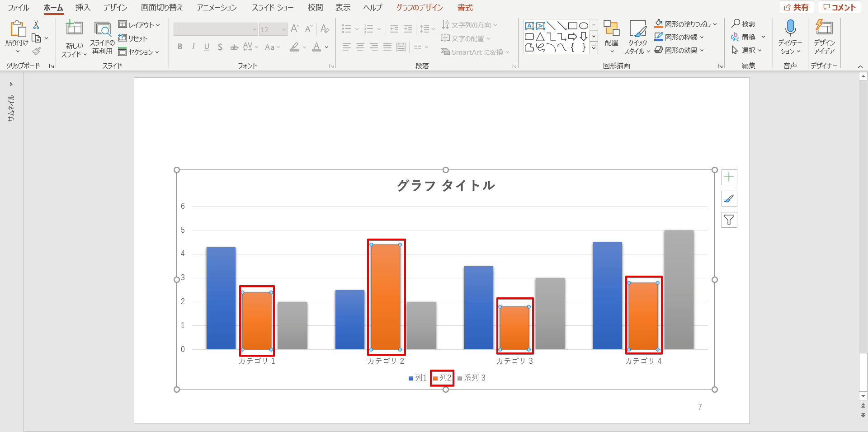This screenshot has height=432, width=868.
Task: Increase font size with A^ icon
Action: [295, 29]
